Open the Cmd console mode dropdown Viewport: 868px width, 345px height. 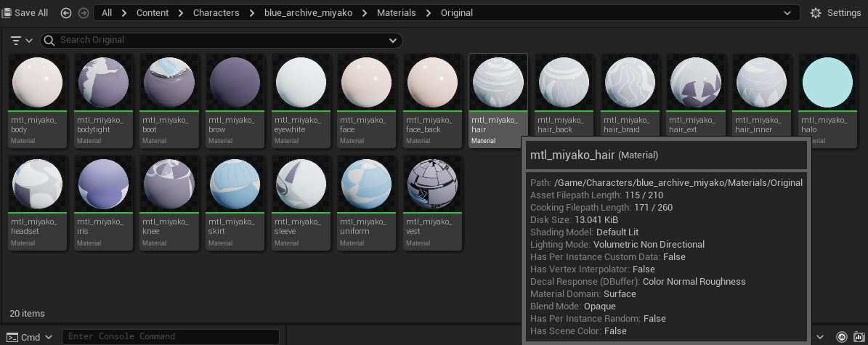pos(29,337)
